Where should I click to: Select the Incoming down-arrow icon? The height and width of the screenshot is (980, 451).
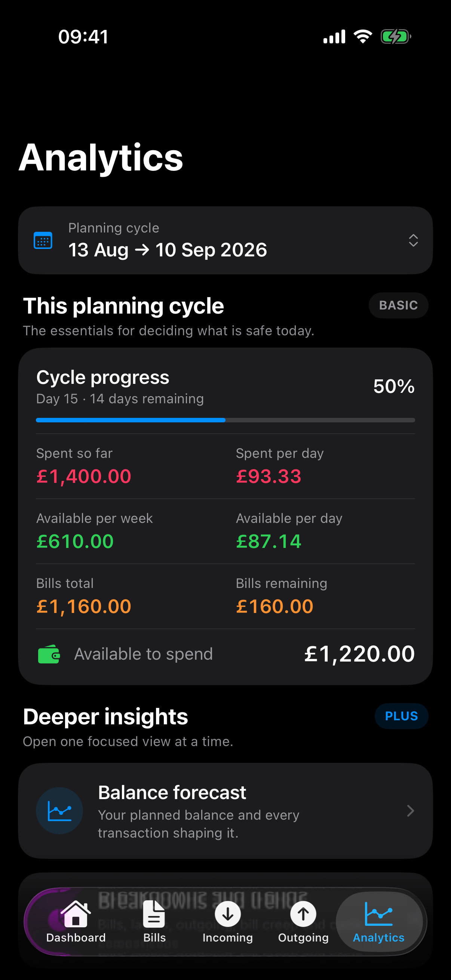228,914
